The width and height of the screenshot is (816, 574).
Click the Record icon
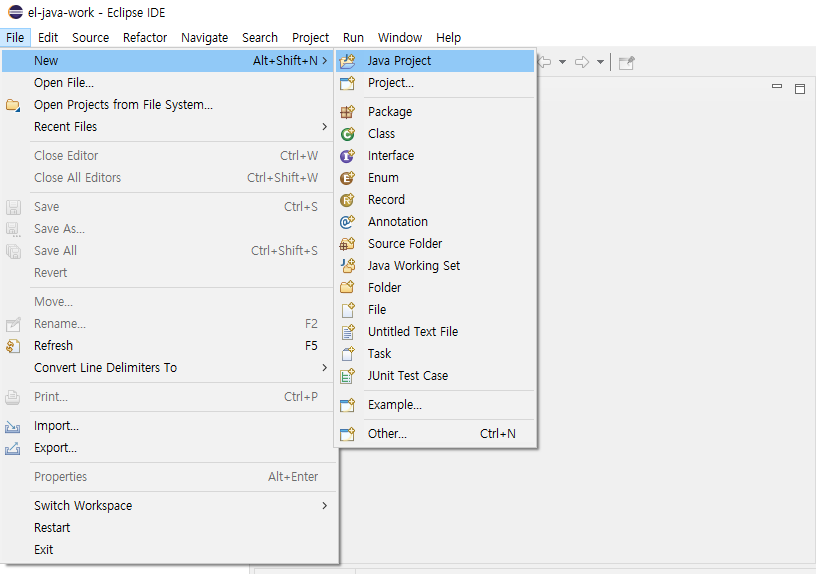(347, 200)
